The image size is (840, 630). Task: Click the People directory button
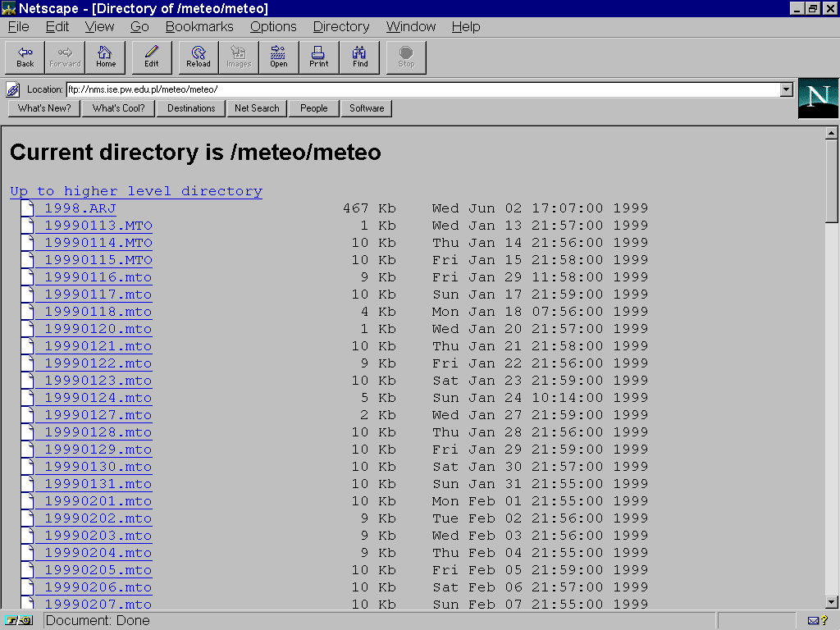[314, 108]
